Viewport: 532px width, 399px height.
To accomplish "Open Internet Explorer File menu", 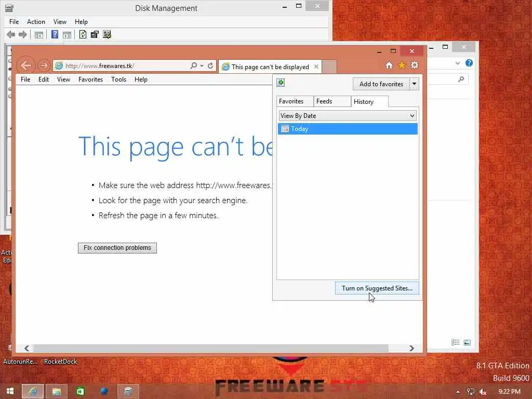I will coord(25,79).
